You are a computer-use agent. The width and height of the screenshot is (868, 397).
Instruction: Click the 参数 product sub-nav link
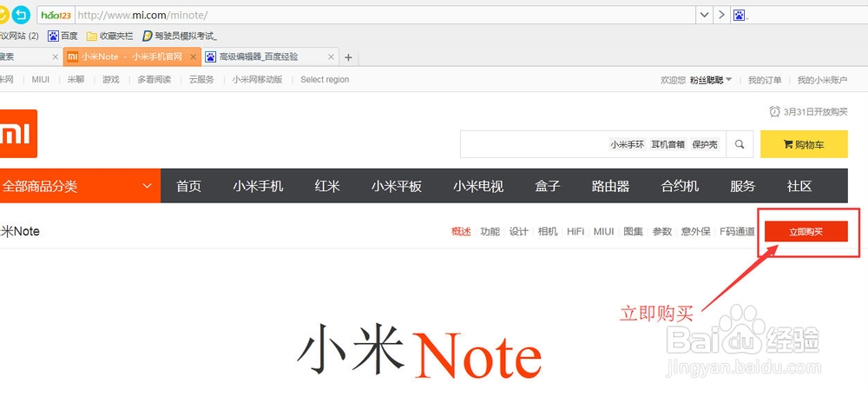pyautogui.click(x=662, y=231)
